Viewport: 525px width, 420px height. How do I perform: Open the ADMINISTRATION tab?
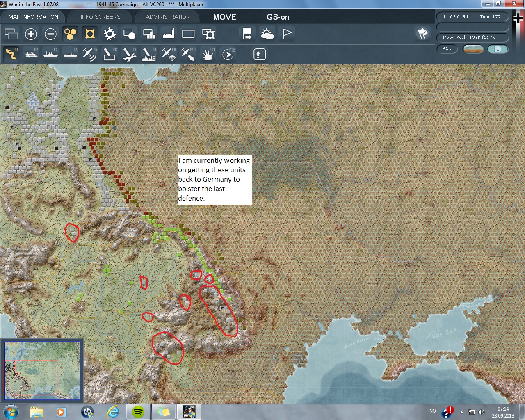(168, 17)
